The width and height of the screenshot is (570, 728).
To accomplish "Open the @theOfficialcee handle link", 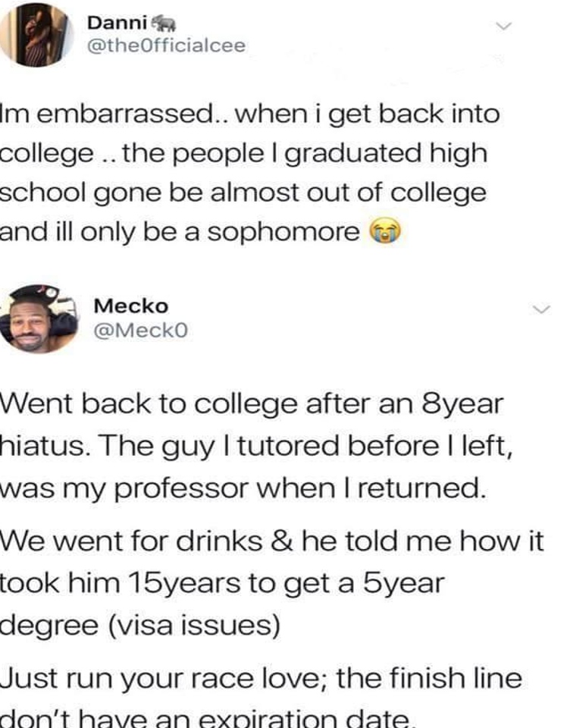I will 167,46.
